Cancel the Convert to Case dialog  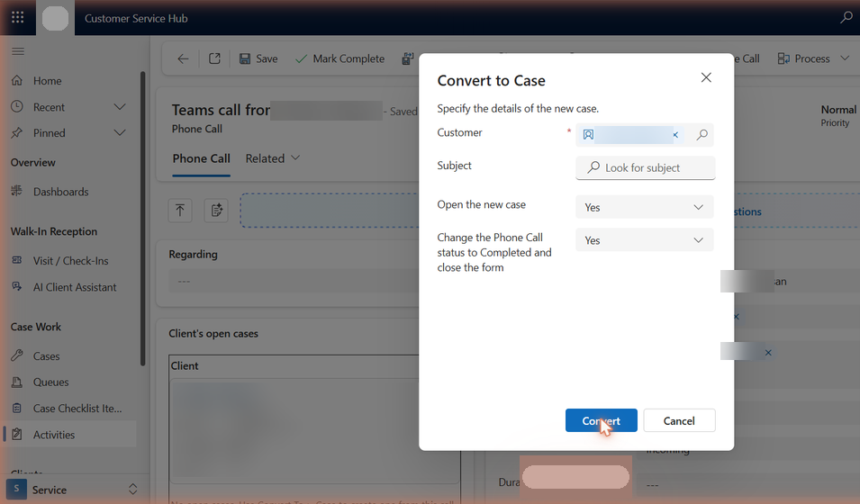pos(679,420)
